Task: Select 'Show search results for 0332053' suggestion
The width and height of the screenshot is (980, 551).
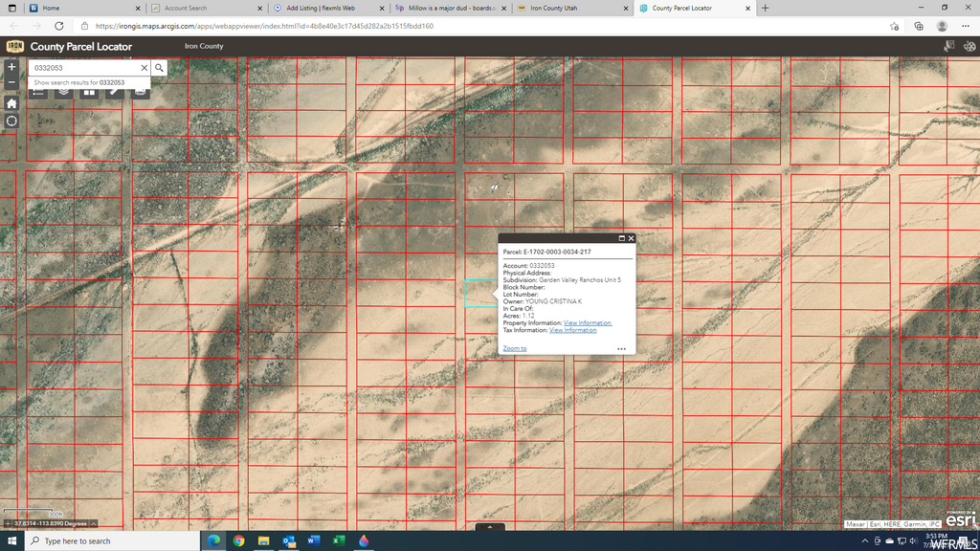Action: (78, 83)
